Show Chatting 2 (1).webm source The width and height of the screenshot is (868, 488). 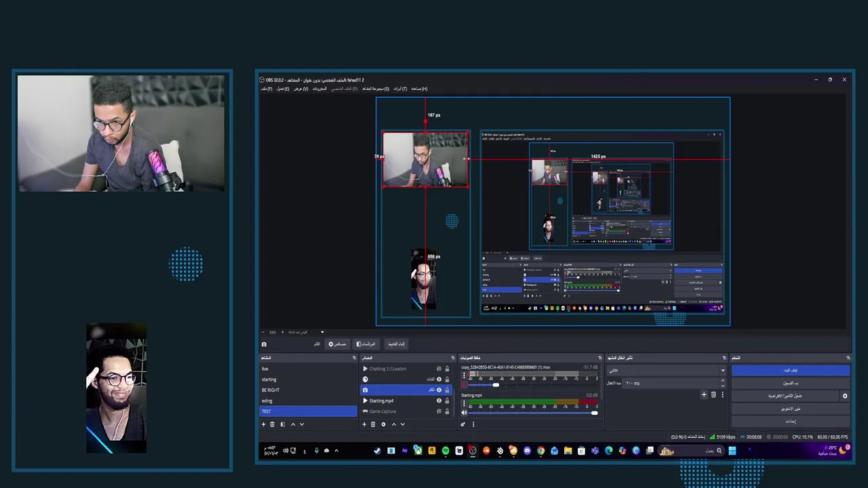tap(439, 369)
